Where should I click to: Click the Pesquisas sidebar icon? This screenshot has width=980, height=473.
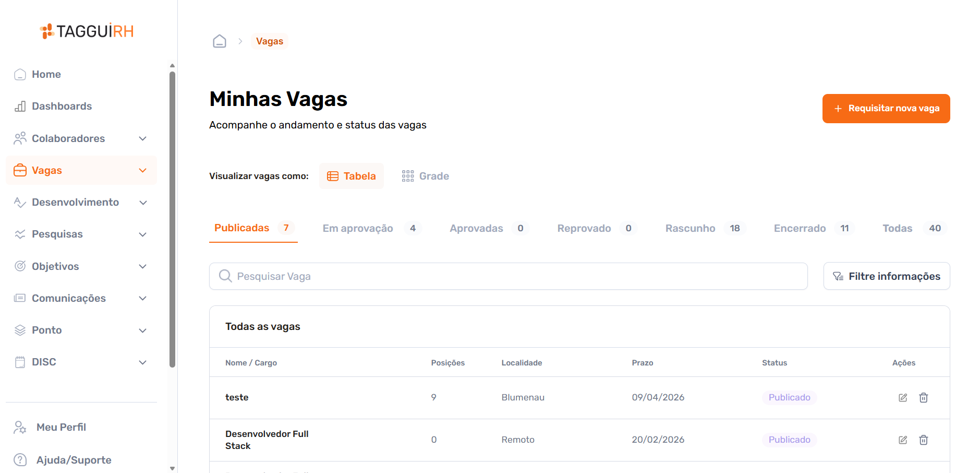(20, 234)
